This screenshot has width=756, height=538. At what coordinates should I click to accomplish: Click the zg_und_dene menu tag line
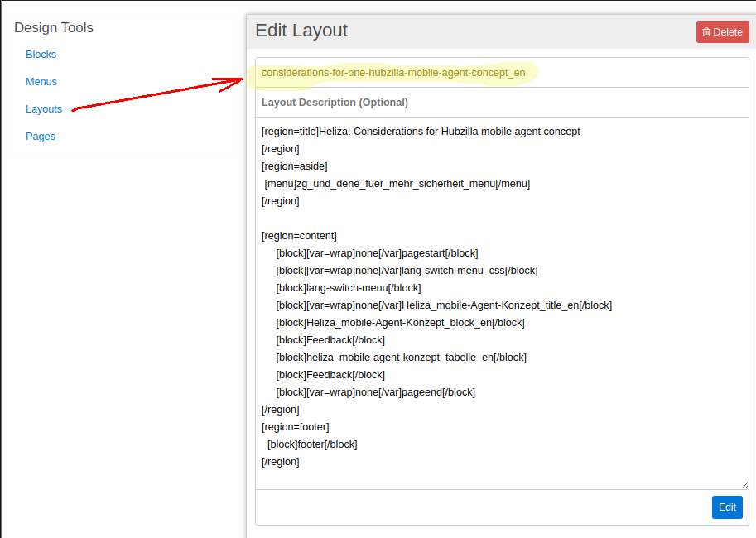click(x=397, y=184)
